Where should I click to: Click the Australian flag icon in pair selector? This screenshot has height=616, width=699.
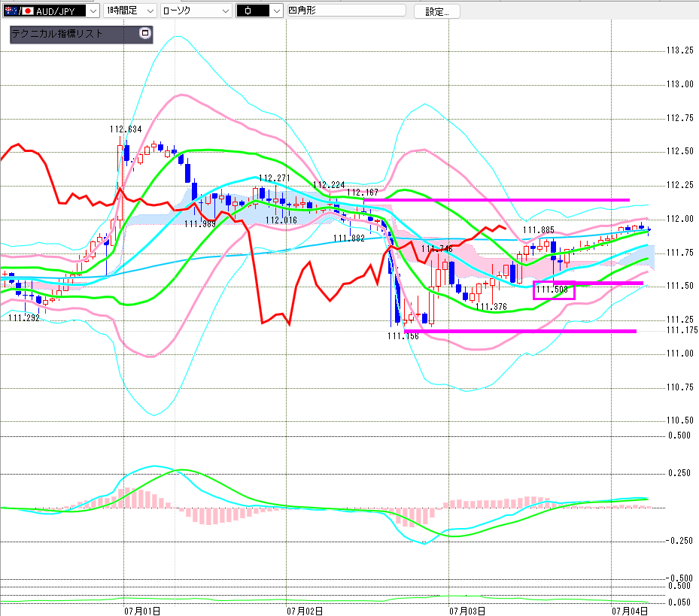[x=11, y=11]
